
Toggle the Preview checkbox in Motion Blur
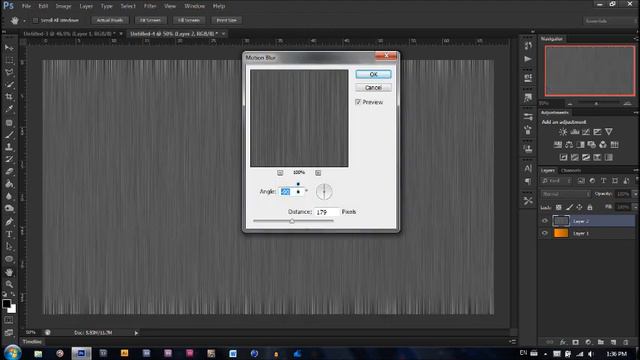tap(358, 102)
